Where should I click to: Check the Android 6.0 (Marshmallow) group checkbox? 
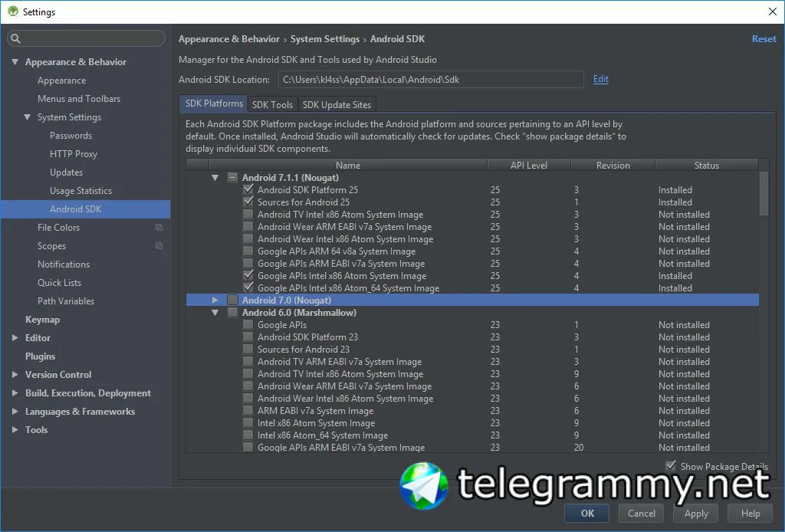pos(232,312)
